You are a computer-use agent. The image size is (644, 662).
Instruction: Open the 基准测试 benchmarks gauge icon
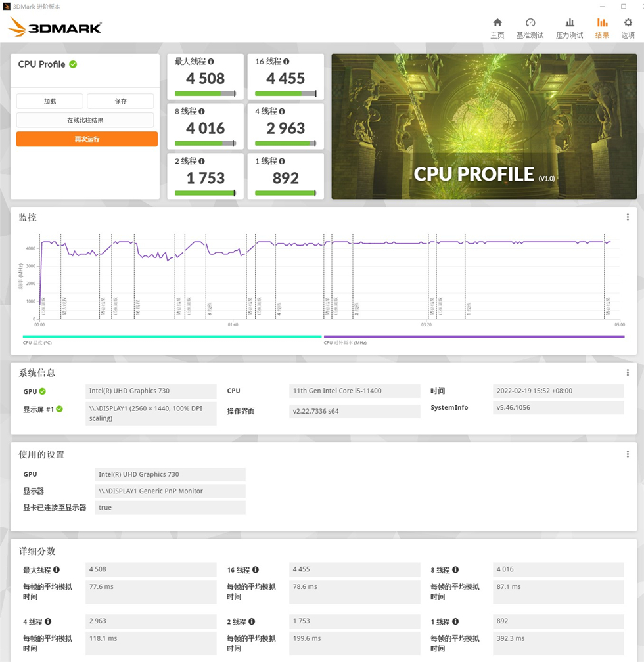[530, 23]
